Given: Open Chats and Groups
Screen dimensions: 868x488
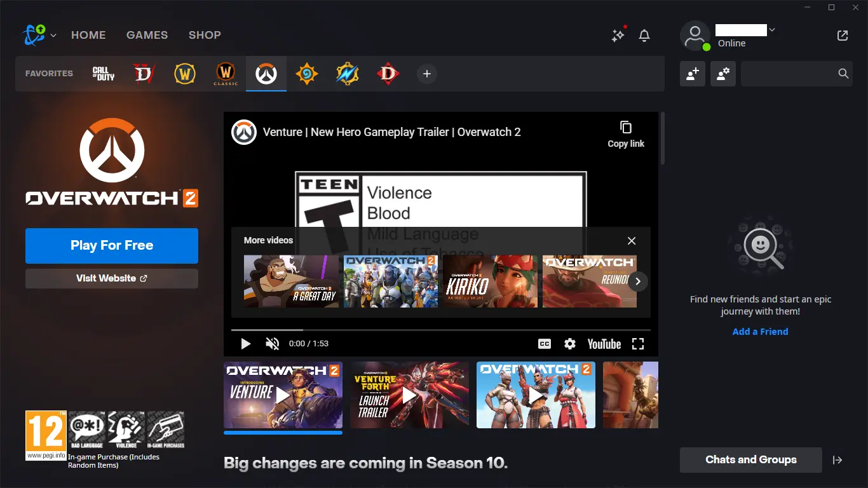Looking at the screenshot, I should pyautogui.click(x=751, y=460).
